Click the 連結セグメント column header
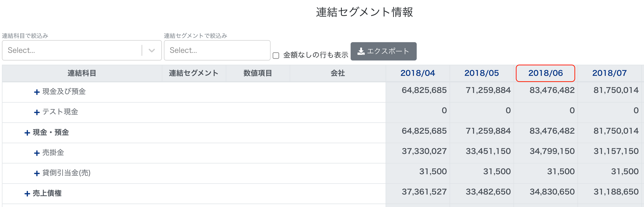Image resolution: width=644 pixels, height=207 pixels. [x=194, y=73]
